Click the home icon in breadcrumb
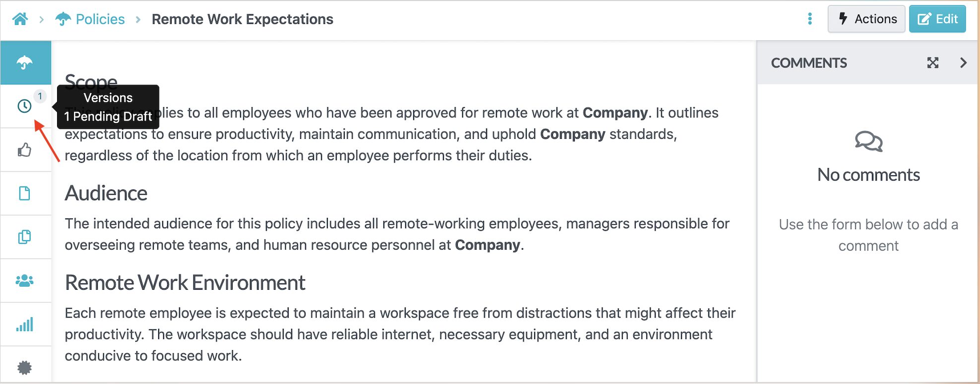The width and height of the screenshot is (980, 384). click(20, 18)
